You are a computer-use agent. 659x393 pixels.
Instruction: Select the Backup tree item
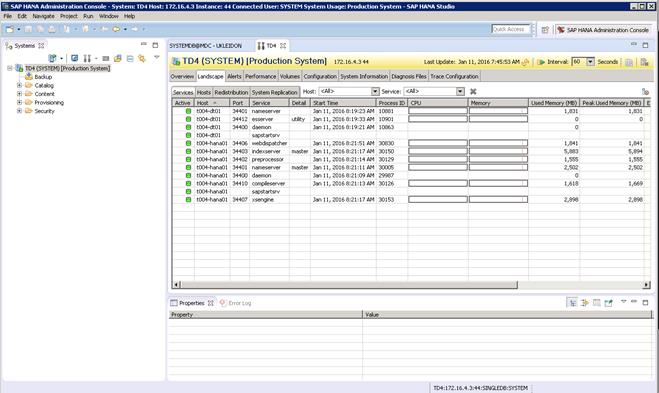pyautogui.click(x=43, y=77)
